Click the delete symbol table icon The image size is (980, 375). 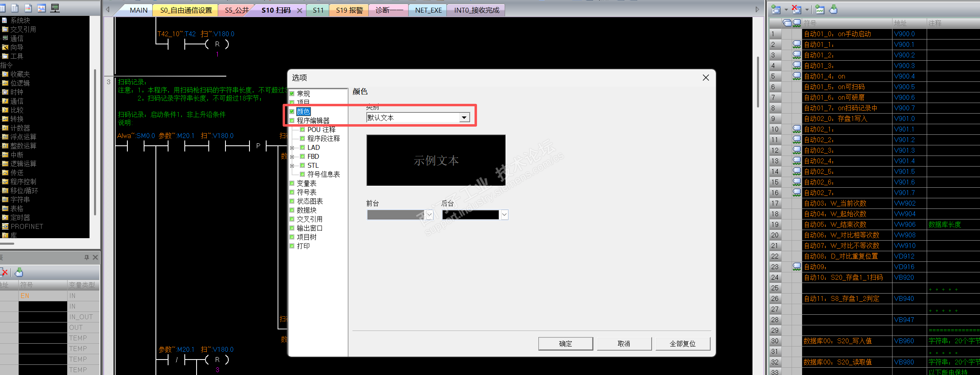point(796,9)
